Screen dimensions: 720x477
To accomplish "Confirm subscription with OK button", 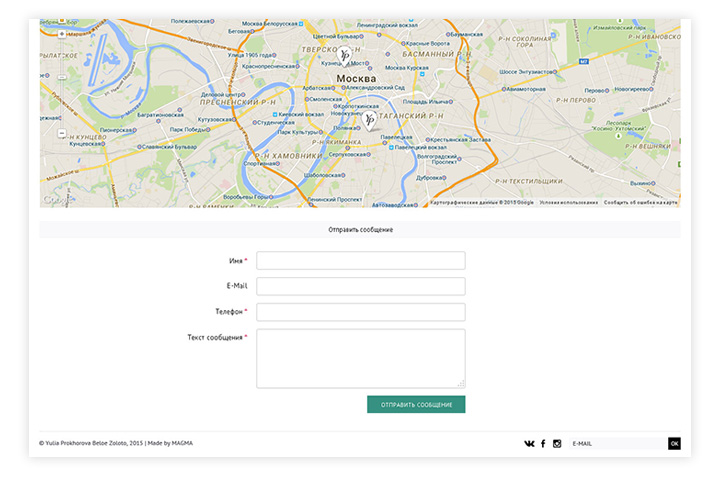I will click(x=674, y=443).
